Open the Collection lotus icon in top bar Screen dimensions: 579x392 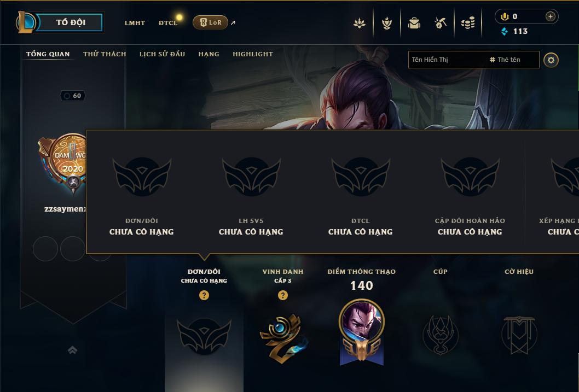tap(360, 23)
